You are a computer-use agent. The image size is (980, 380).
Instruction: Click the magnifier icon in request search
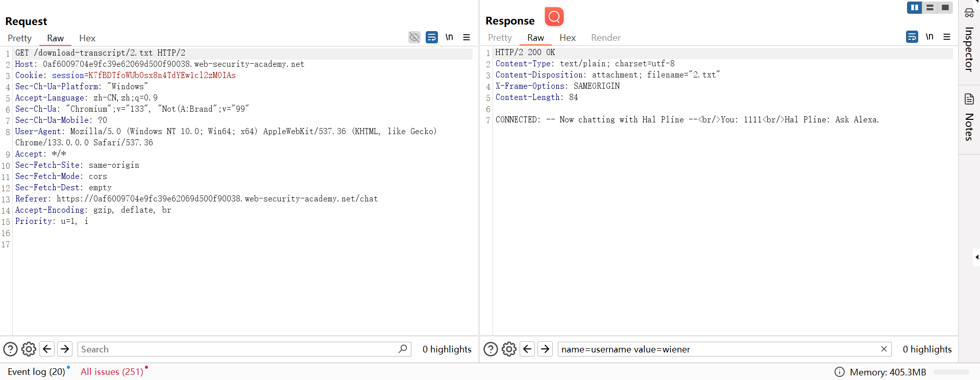[403, 349]
